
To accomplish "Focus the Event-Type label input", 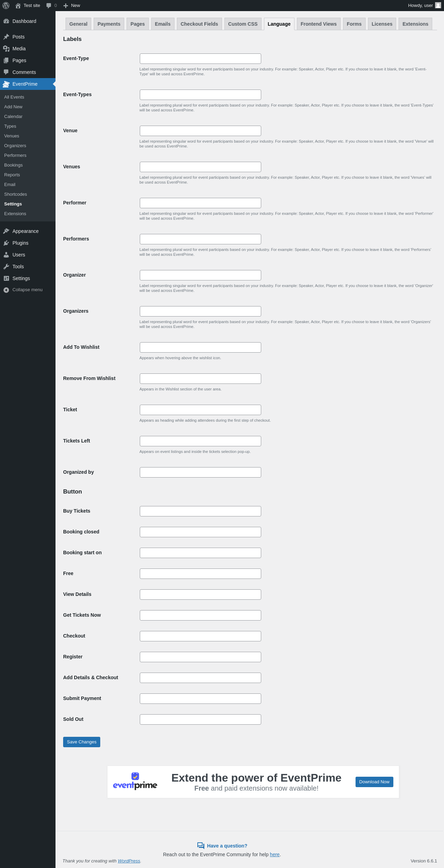I will (200, 59).
